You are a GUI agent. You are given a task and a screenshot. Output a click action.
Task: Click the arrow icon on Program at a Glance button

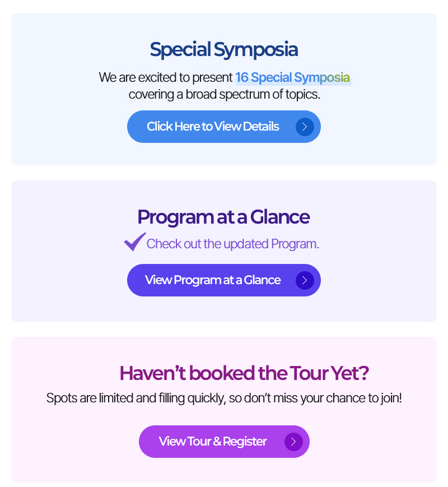(305, 280)
